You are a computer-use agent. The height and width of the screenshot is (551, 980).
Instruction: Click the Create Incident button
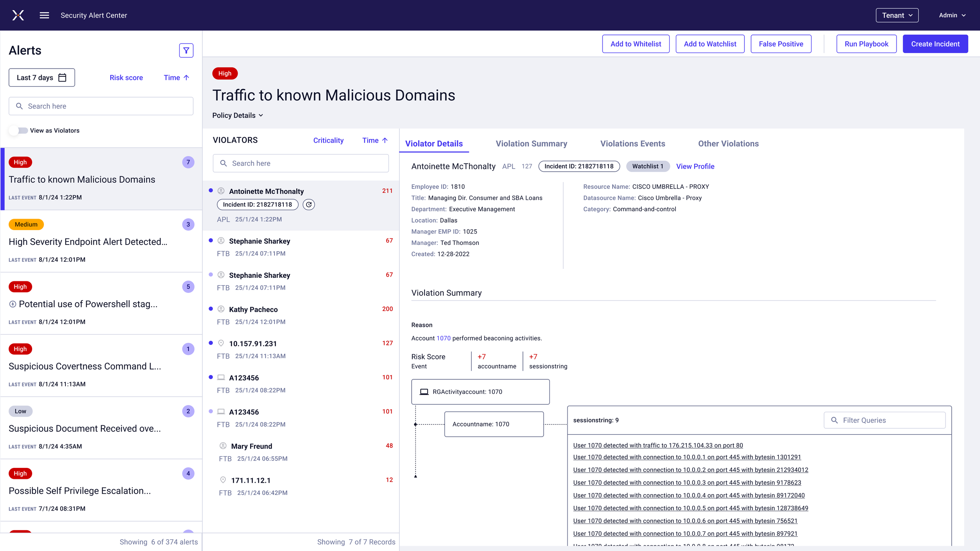coord(935,44)
